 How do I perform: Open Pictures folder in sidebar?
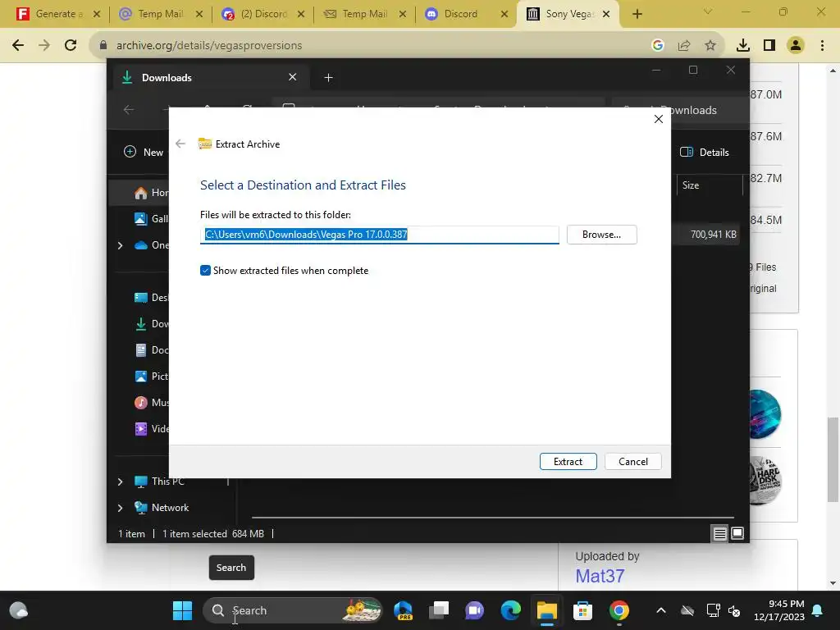tap(151, 376)
